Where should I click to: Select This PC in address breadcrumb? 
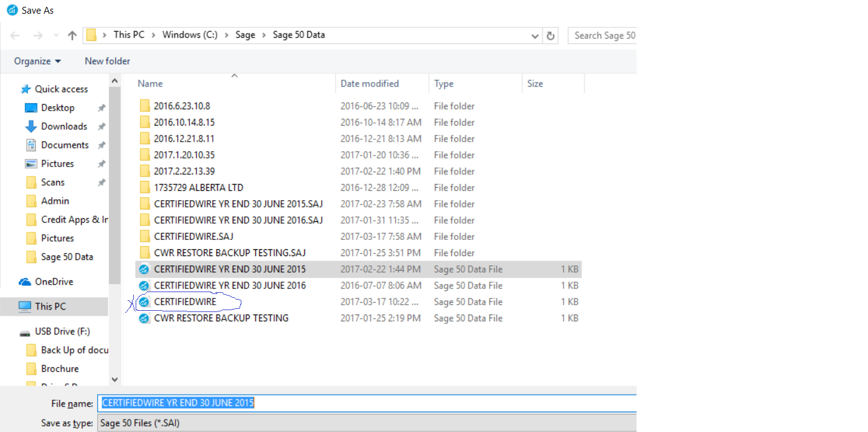point(129,35)
